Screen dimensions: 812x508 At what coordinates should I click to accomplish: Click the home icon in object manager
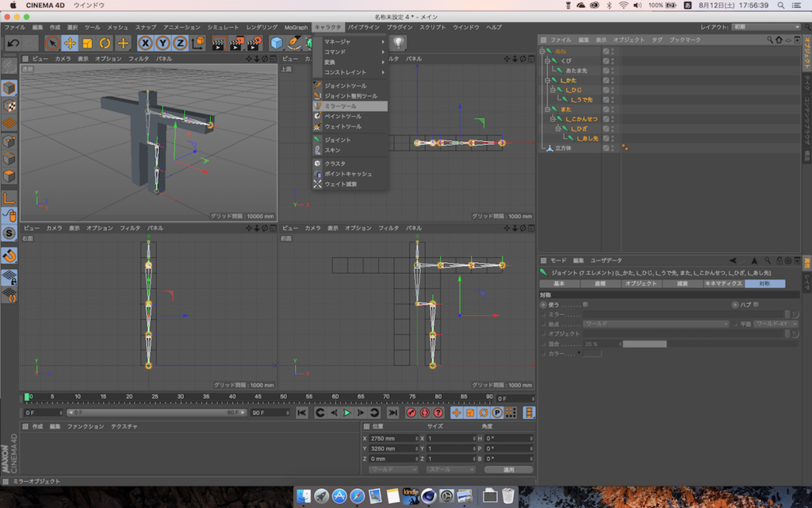[779, 40]
